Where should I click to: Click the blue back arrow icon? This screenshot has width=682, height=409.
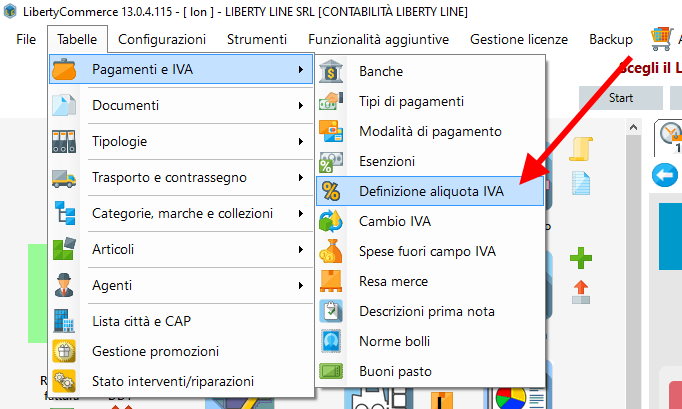[x=665, y=175]
